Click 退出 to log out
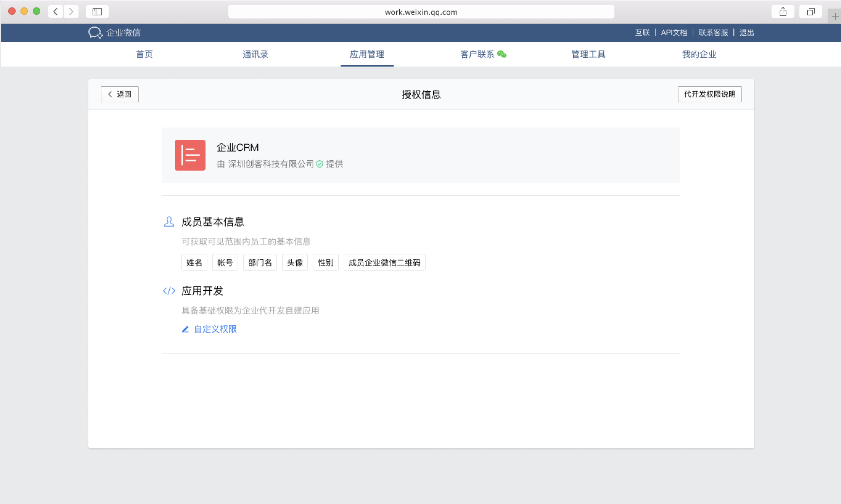The height and width of the screenshot is (504, 841). pyautogui.click(x=747, y=32)
